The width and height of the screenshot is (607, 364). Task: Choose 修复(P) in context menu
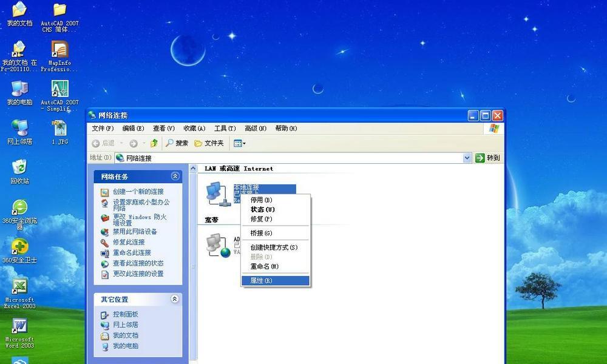pos(275,219)
